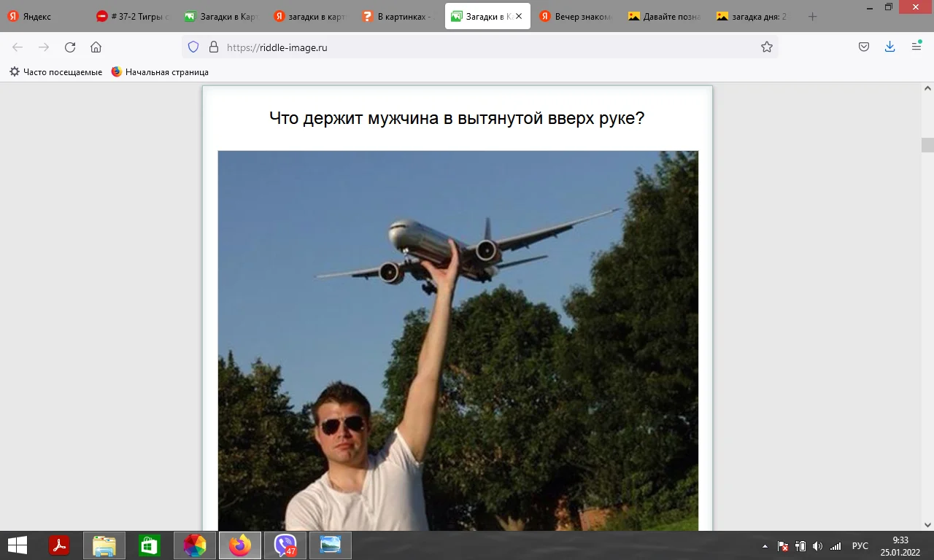The width and height of the screenshot is (934, 560).
Task: Select the Firefox taskbar button
Action: [240, 545]
